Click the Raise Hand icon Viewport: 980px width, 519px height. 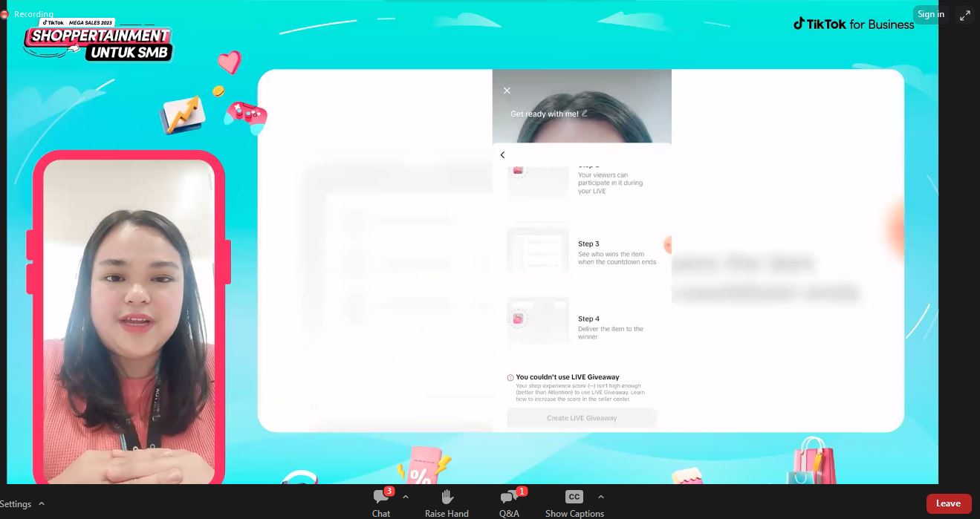pyautogui.click(x=447, y=497)
